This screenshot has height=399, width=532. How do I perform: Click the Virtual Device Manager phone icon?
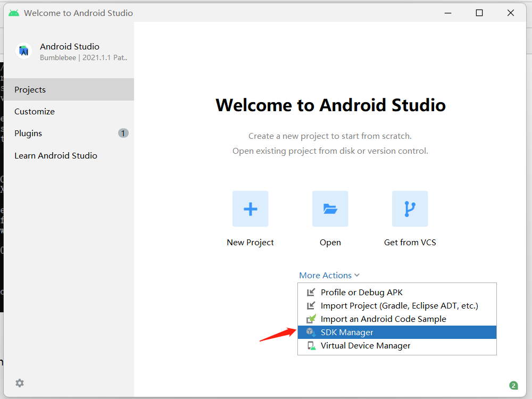pyautogui.click(x=311, y=346)
